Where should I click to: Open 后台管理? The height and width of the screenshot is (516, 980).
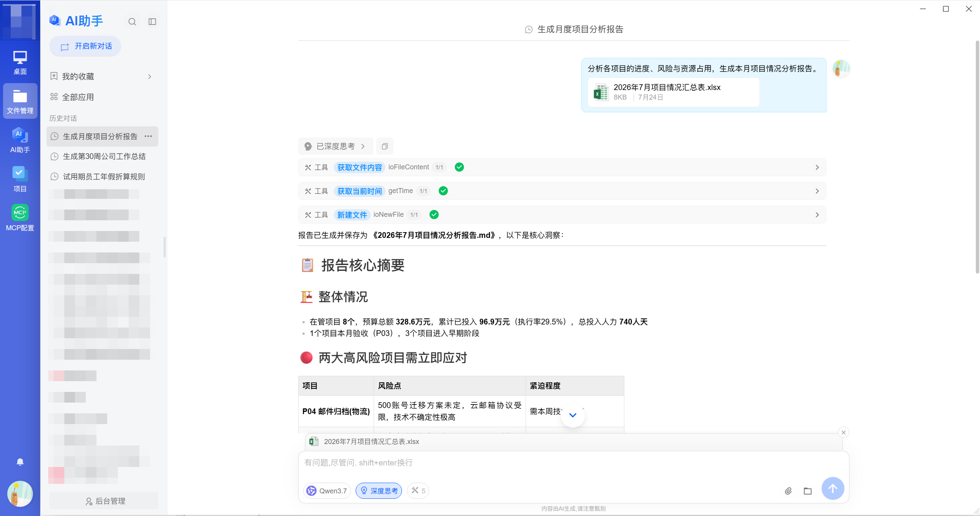[x=104, y=501]
